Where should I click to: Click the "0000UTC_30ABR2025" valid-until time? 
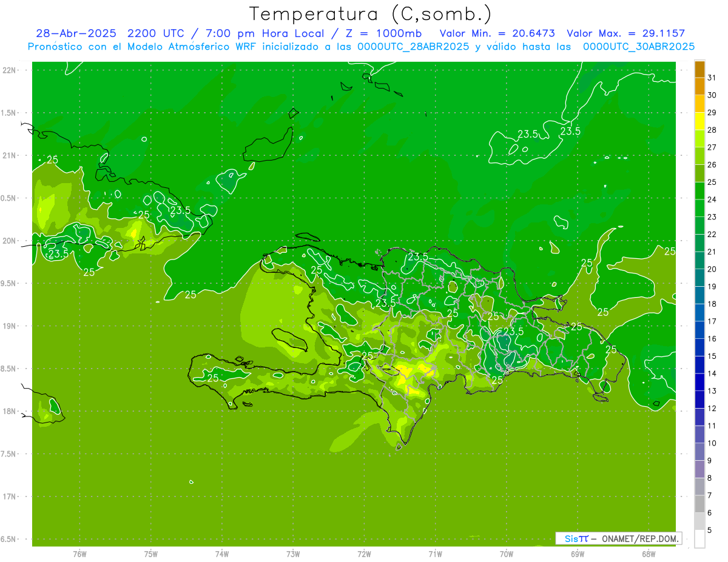pyautogui.click(x=639, y=46)
